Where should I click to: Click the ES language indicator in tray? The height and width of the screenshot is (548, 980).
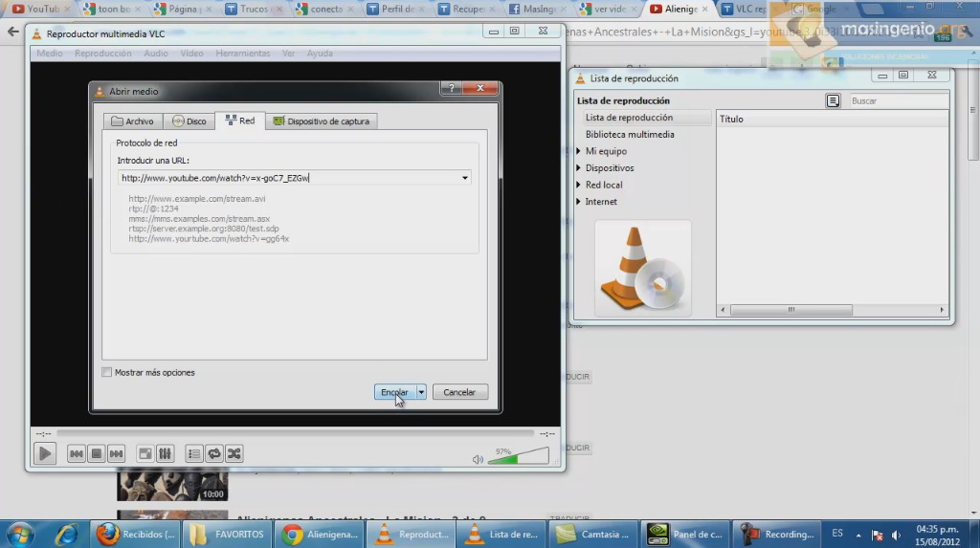pos(836,533)
